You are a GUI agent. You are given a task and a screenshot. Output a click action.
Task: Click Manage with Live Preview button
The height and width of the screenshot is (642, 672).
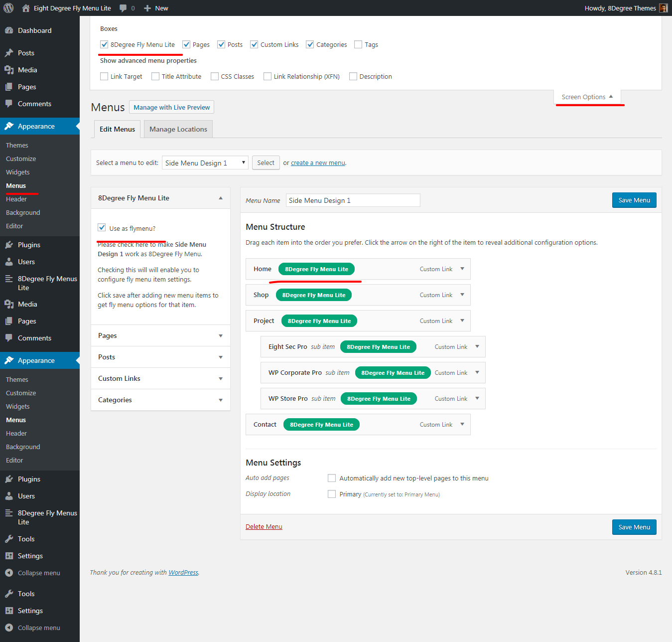(172, 107)
